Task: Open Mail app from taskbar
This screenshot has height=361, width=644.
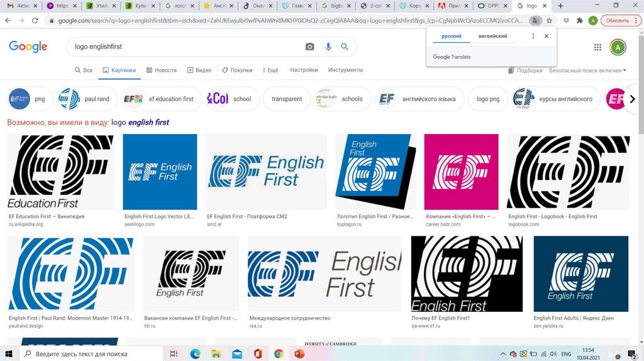Action: [x=237, y=353]
